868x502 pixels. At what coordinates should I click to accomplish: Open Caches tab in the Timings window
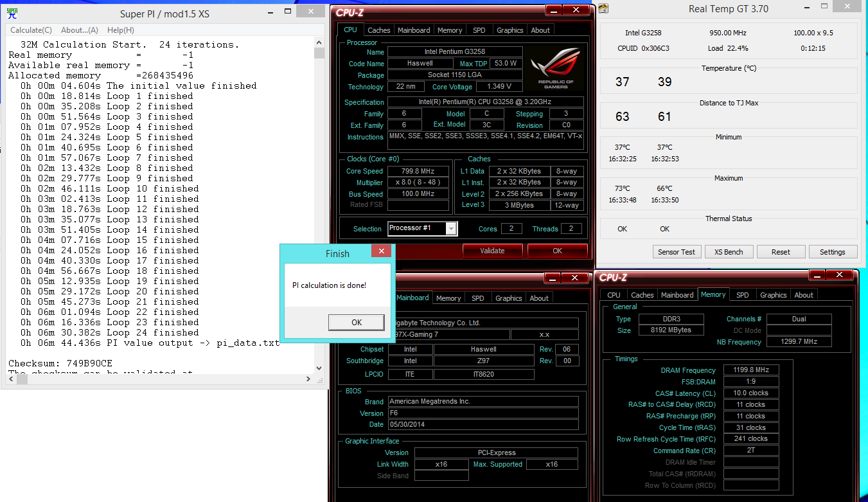642,295
